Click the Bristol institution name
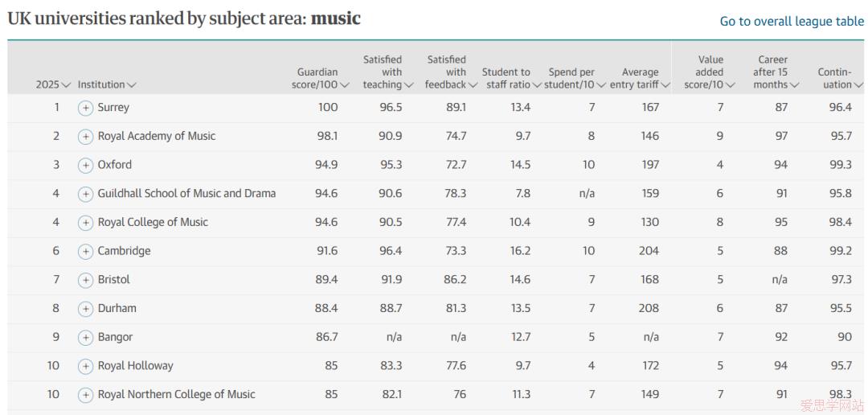868x415 pixels. [114, 280]
